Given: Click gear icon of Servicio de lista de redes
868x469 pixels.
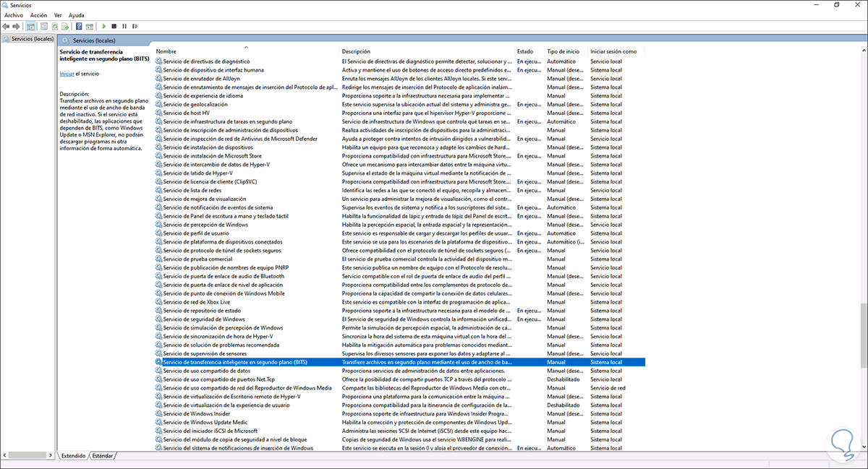Looking at the screenshot, I should [x=159, y=190].
